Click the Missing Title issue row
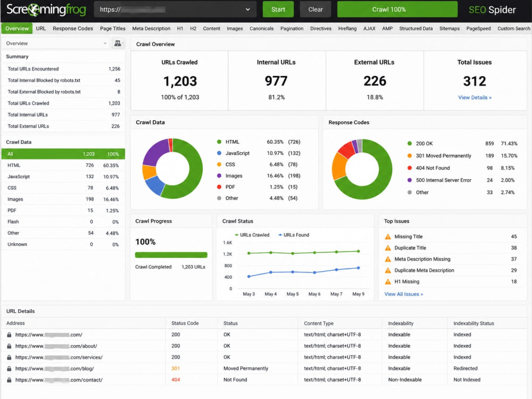 click(451, 237)
